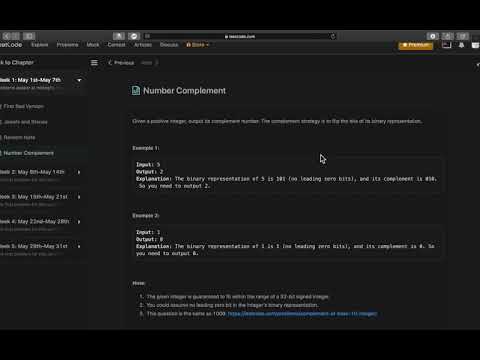Toggle the Safari sidebar button
Image resolution: width=480 pixels, height=360 pixels.
click(29, 36)
